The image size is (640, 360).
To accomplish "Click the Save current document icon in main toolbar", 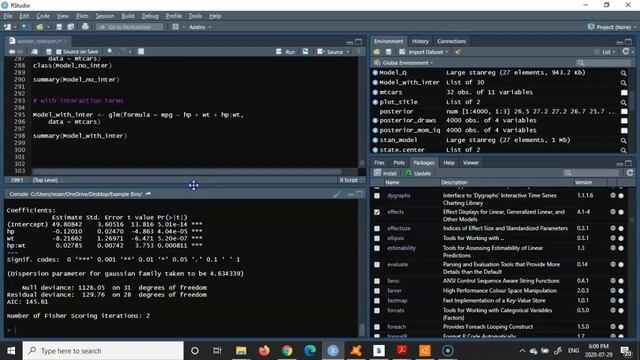I will (x=59, y=27).
